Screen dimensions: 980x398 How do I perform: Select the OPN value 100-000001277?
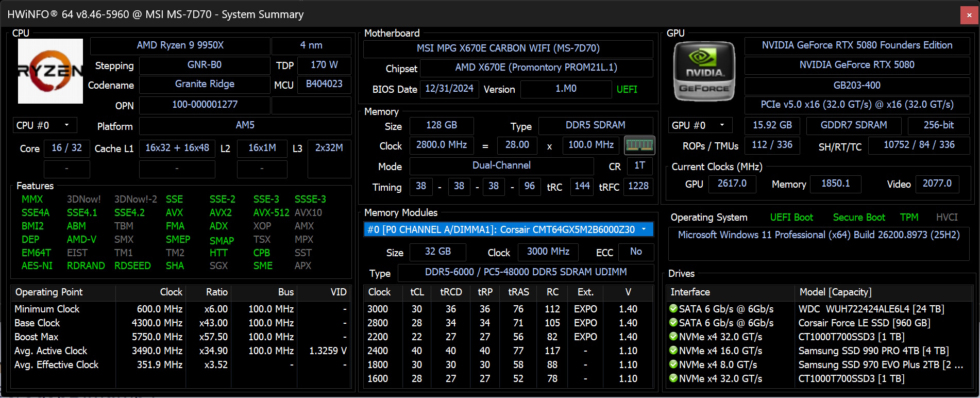(205, 105)
